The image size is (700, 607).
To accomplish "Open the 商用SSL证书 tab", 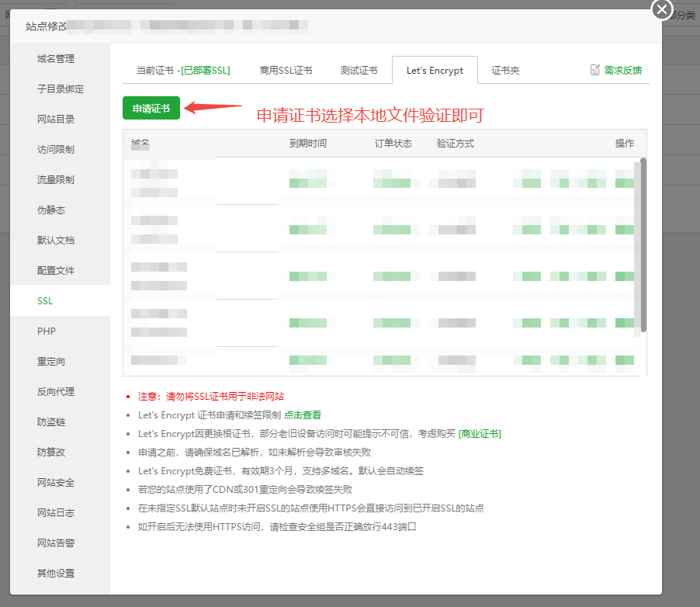I will point(286,70).
